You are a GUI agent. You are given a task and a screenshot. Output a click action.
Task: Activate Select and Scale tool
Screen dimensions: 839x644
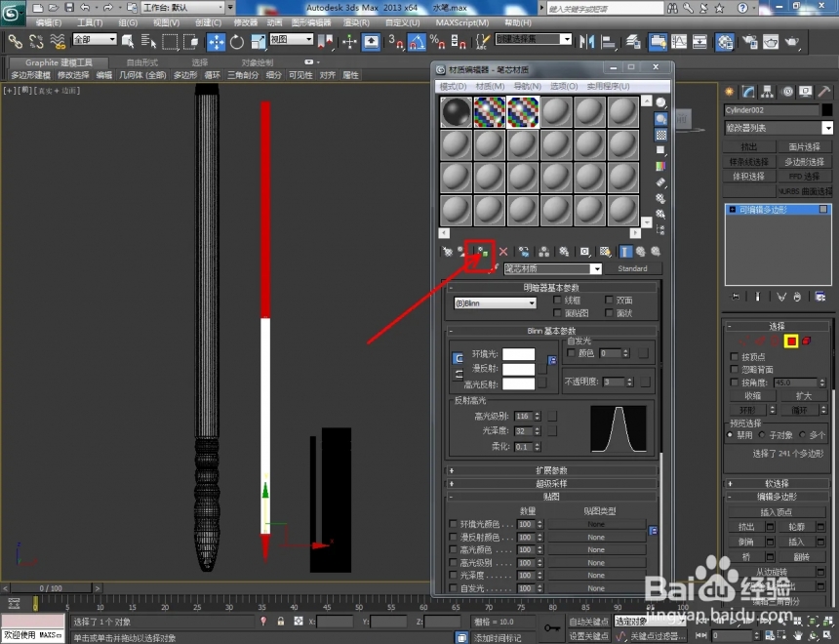pos(258,42)
